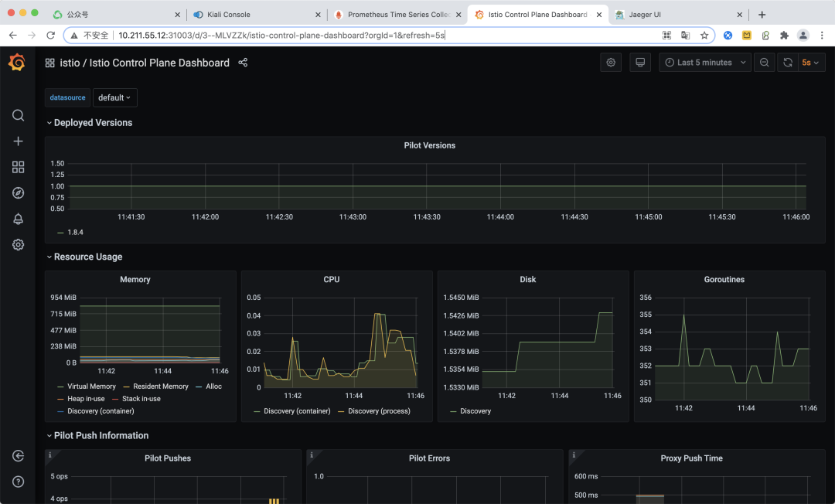Open the Help question mark icon
The width and height of the screenshot is (835, 504).
point(18,482)
